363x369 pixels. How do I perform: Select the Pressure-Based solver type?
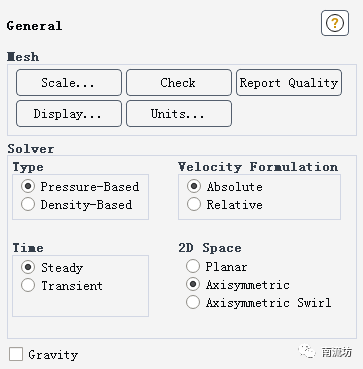pos(28,186)
